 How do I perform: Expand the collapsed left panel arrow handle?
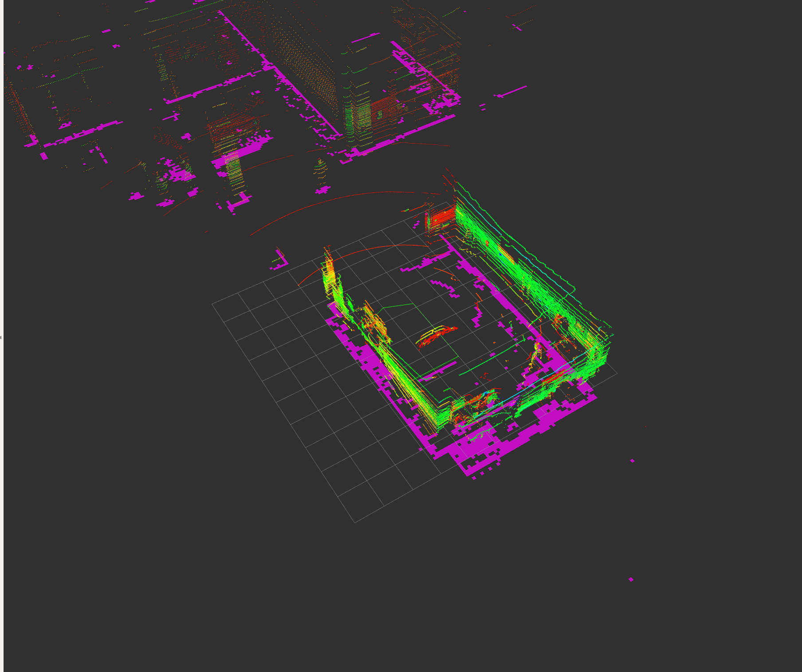1,337
